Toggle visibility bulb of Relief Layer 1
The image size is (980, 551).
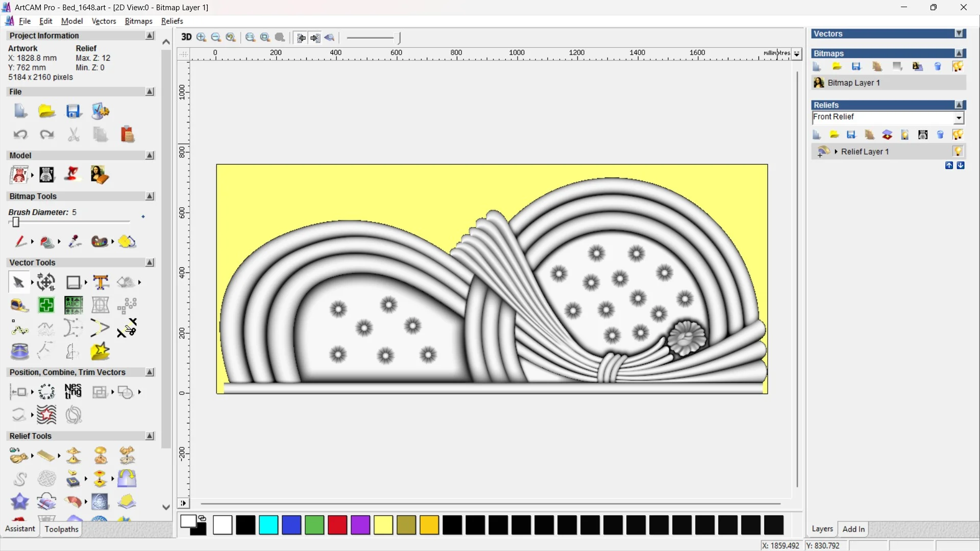pyautogui.click(x=958, y=151)
